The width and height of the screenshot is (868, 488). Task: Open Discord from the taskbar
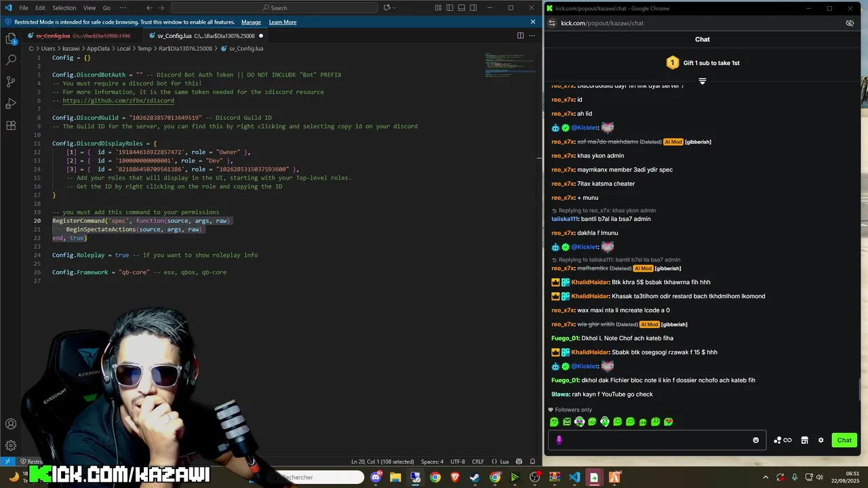pos(376,477)
